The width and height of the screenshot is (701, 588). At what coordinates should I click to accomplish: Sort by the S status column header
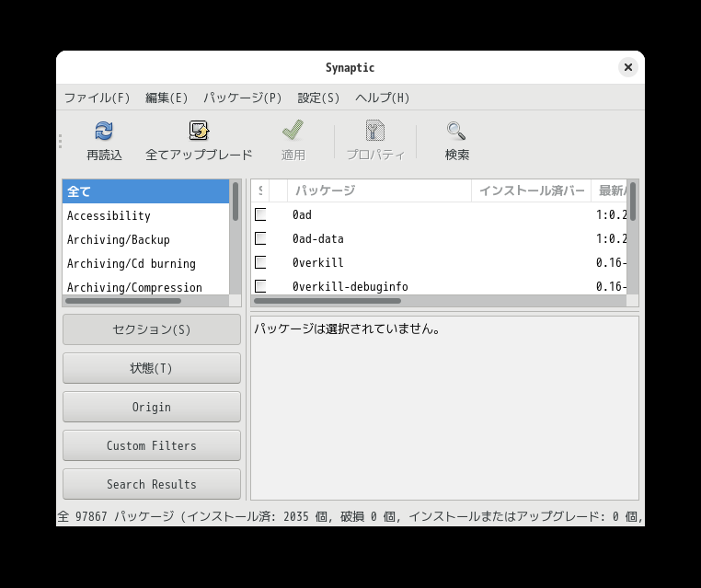pos(260,190)
